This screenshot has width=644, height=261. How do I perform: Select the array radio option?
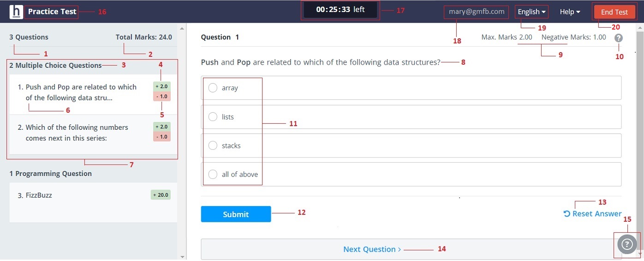tap(213, 88)
